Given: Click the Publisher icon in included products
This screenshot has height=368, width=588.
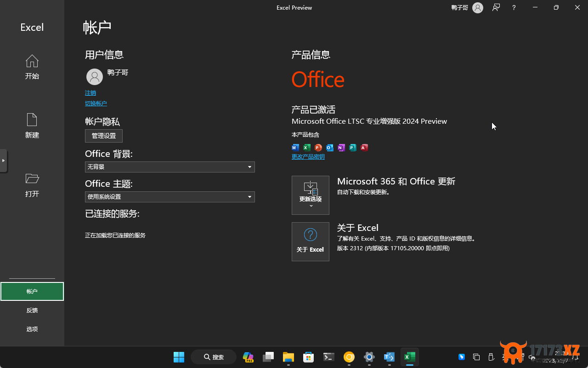Looking at the screenshot, I should [x=353, y=148].
